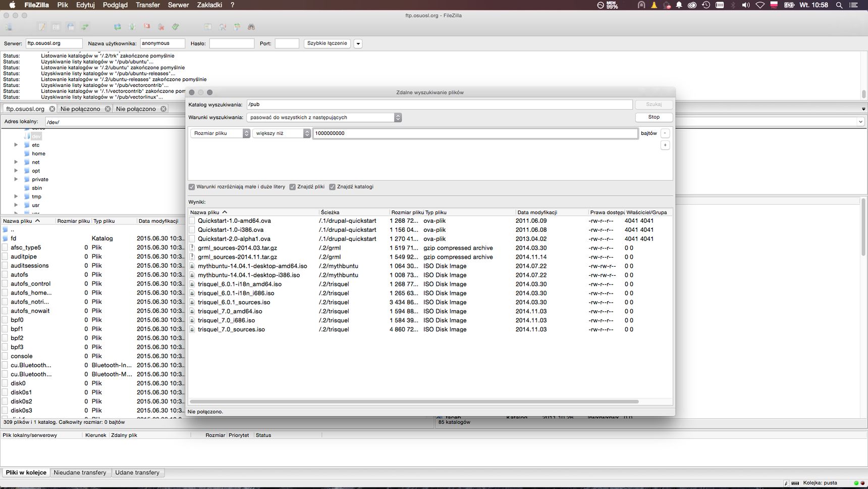Toggle the Znajdź pliki checkbox
Viewport: 868px width, 489px height.
tap(292, 187)
